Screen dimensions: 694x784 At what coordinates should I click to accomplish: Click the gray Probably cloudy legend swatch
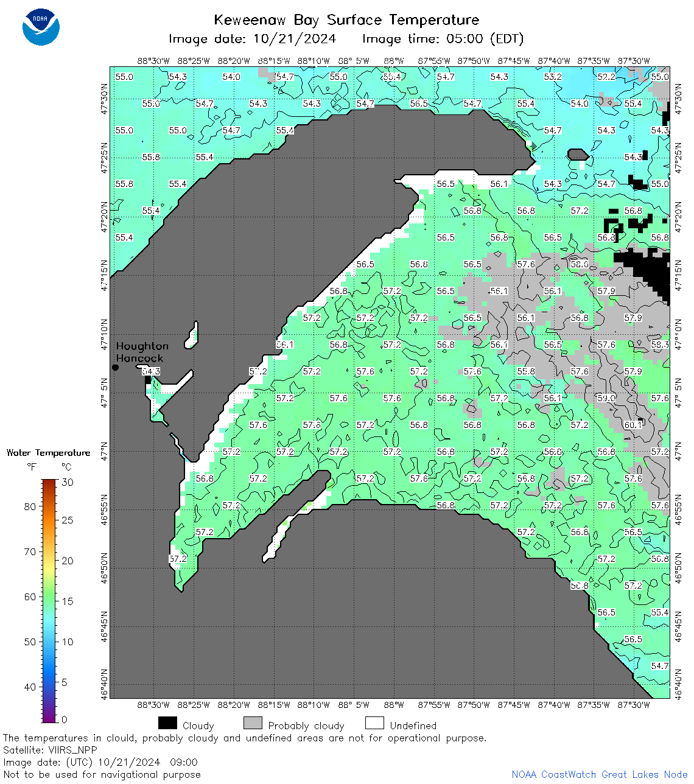point(253,723)
